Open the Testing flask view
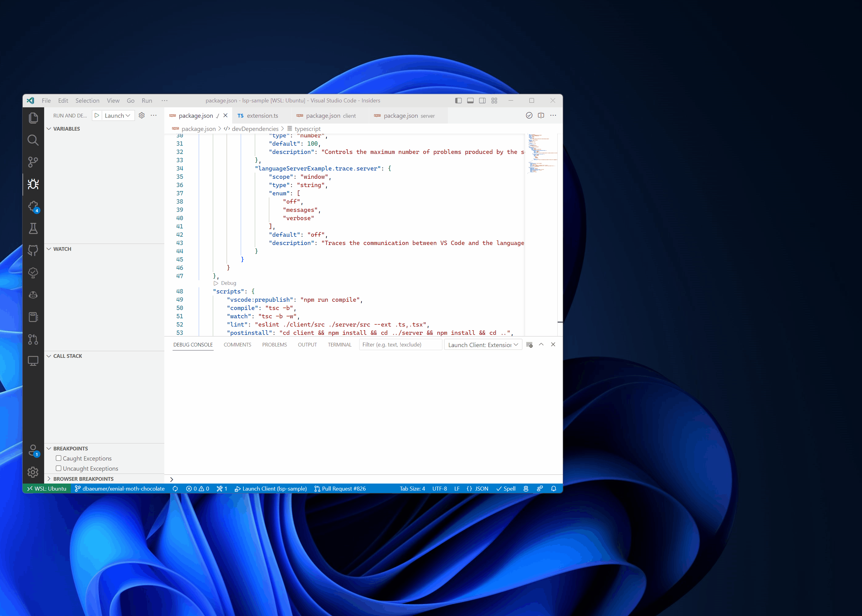The image size is (862, 616). pos(33,228)
